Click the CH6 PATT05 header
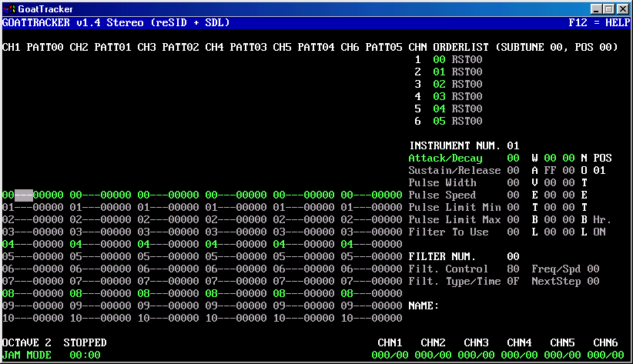This screenshot has width=633, height=364. click(372, 47)
